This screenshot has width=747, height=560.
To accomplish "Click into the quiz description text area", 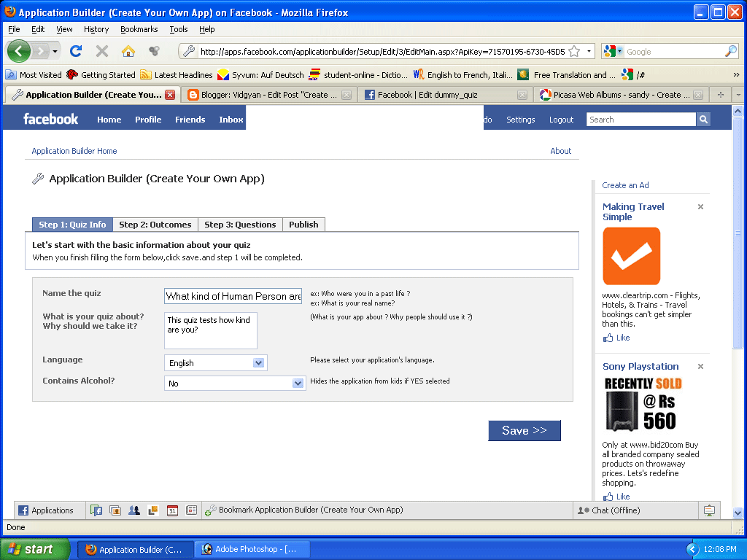I will [211, 330].
